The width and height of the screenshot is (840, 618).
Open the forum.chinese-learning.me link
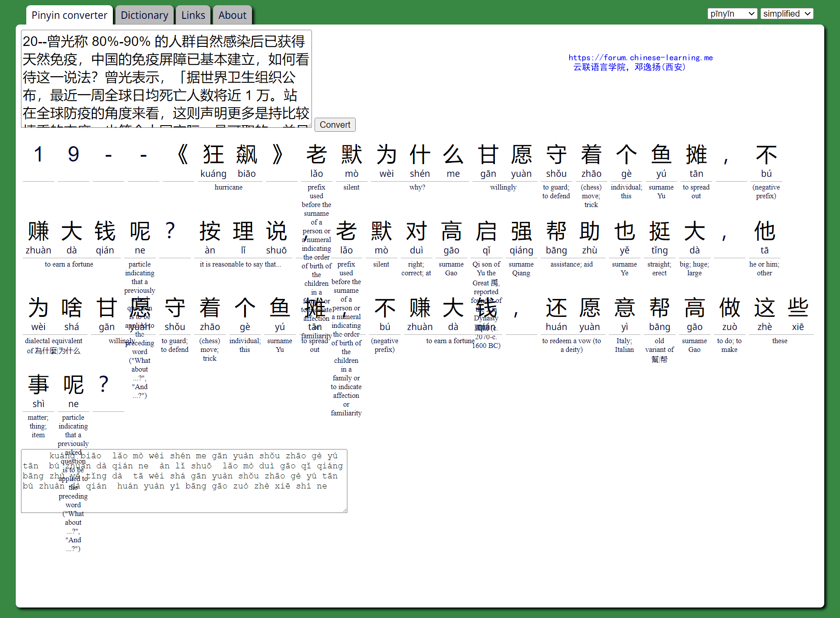pos(640,57)
